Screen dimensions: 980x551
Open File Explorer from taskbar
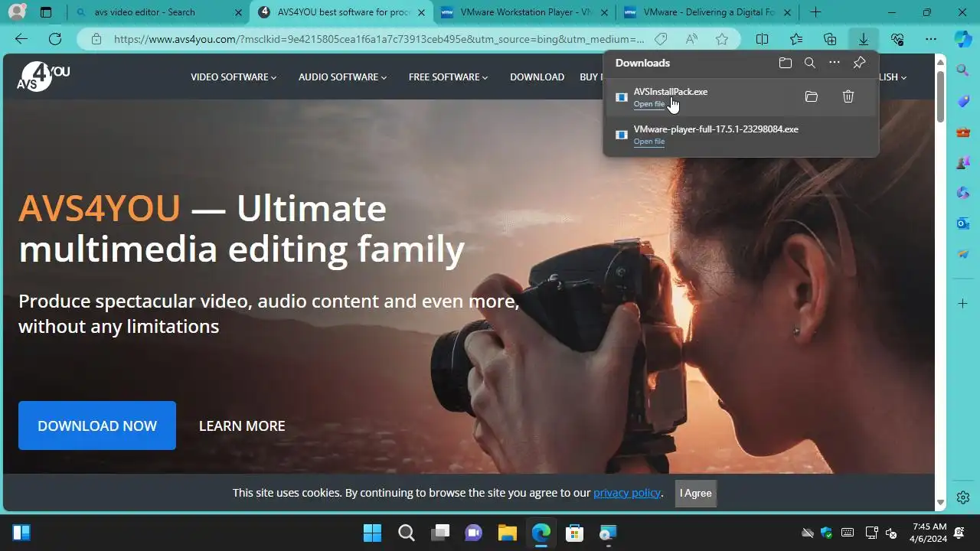point(507,533)
